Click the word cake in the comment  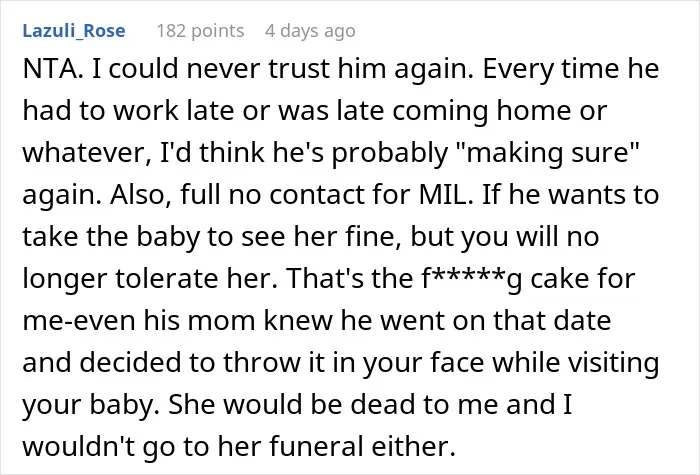[x=557, y=278]
